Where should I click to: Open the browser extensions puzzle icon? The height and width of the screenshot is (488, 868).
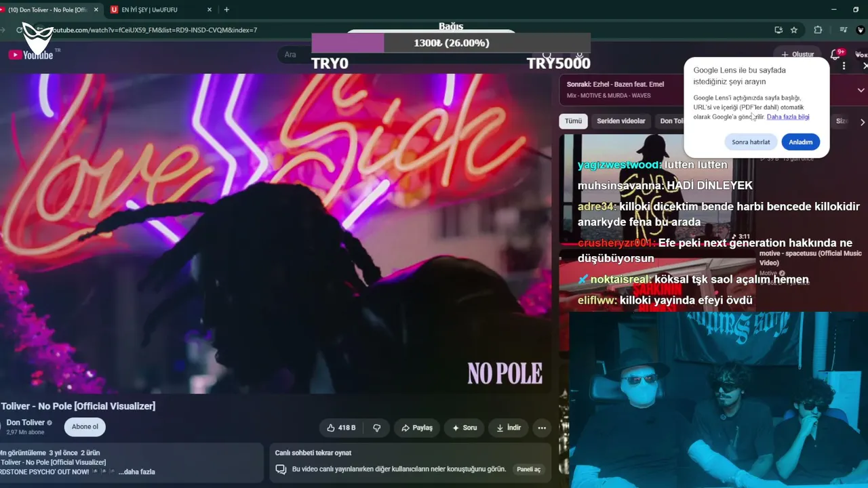click(818, 30)
